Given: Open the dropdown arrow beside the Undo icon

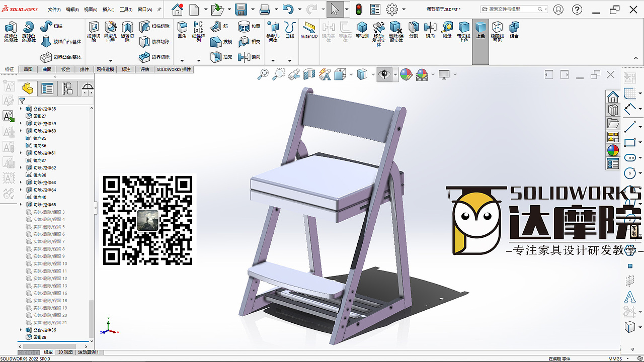Looking at the screenshot, I should pyautogui.click(x=299, y=10).
